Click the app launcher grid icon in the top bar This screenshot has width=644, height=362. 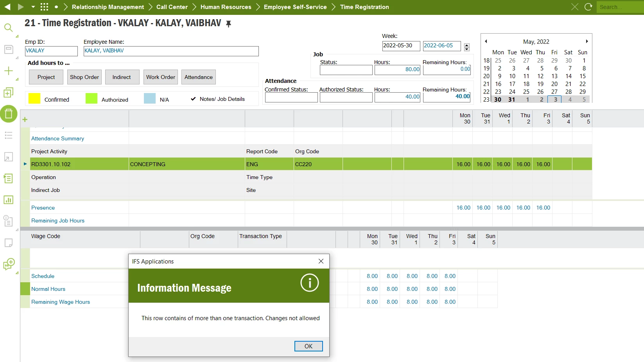pos(44,7)
